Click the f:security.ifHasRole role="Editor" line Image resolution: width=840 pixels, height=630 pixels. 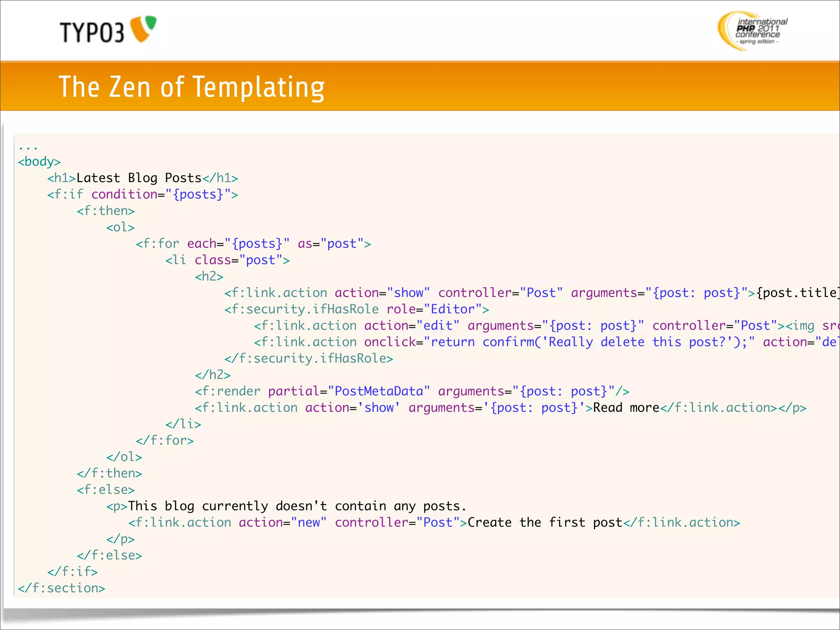[x=357, y=309]
